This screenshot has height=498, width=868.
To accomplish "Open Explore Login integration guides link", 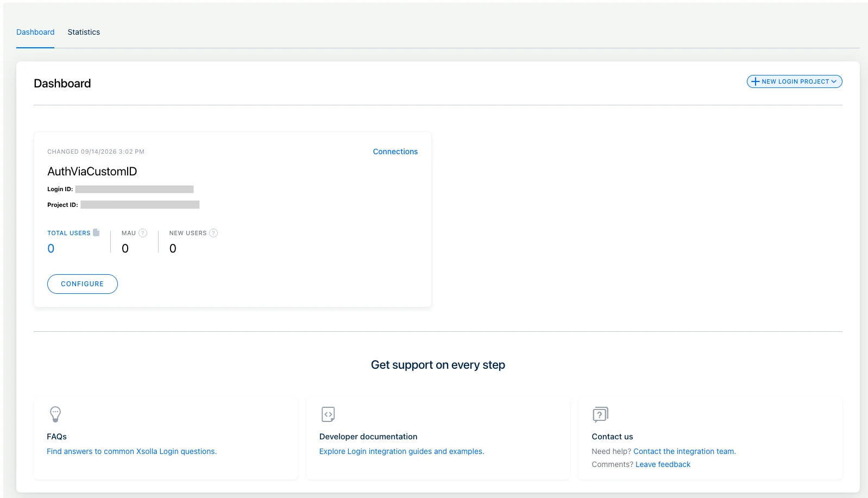I will click(x=401, y=451).
